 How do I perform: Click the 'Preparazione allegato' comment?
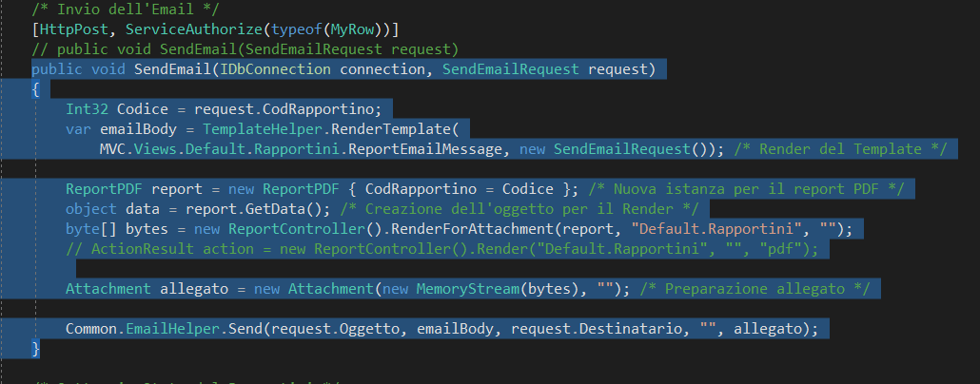(x=755, y=288)
